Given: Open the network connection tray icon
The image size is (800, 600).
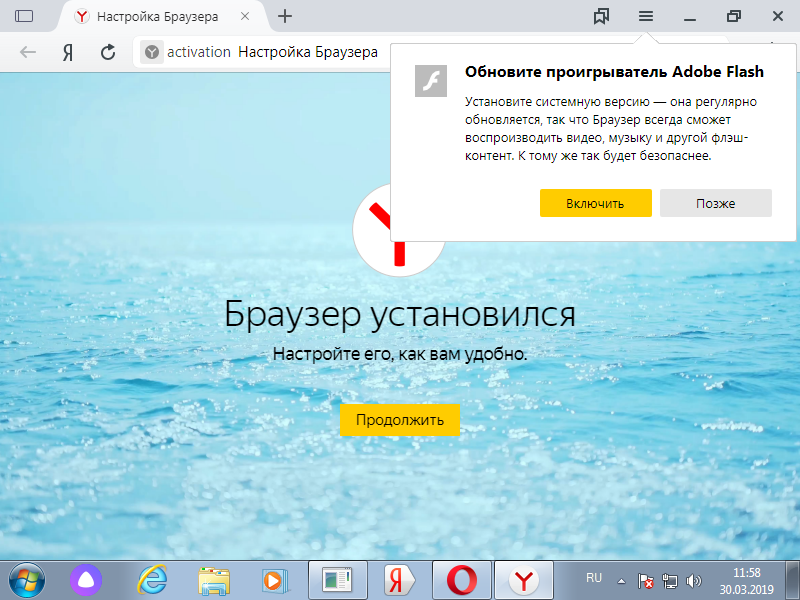Looking at the screenshot, I should click(669, 581).
